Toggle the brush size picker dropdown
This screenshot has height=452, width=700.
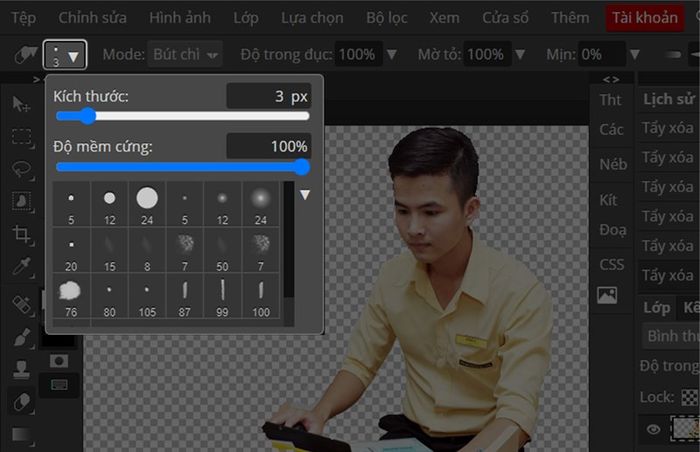click(x=65, y=54)
